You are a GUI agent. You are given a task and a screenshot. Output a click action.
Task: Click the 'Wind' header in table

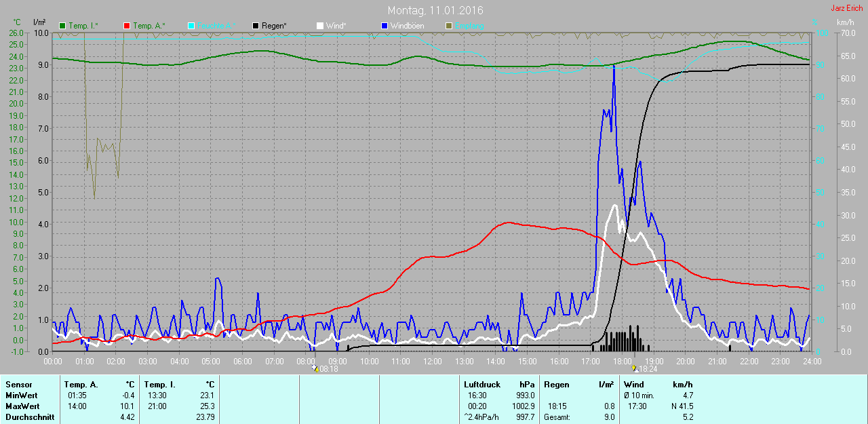pyautogui.click(x=633, y=385)
